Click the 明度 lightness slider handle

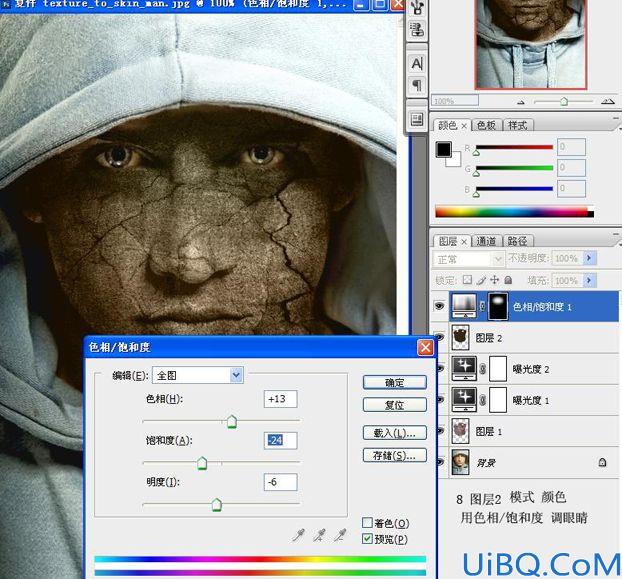pos(217,505)
